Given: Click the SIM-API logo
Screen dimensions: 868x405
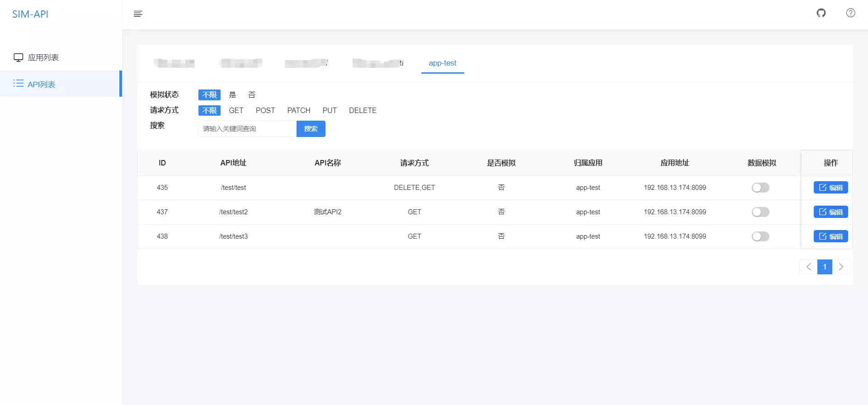Looking at the screenshot, I should pyautogui.click(x=30, y=14).
